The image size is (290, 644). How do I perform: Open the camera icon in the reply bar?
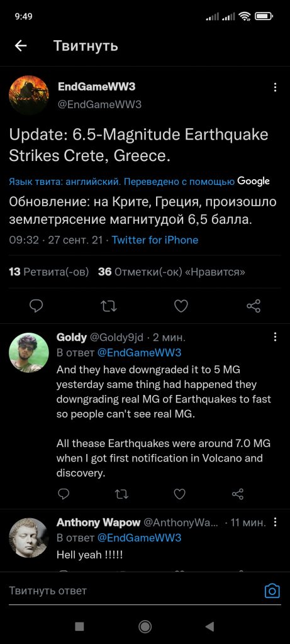pyautogui.click(x=272, y=591)
